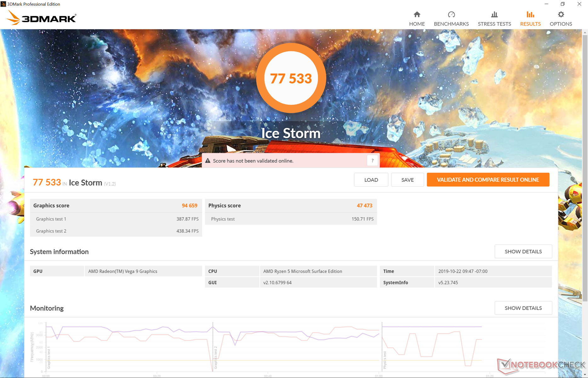
Task: Click the scrollbar down arrow
Action: tap(585, 375)
